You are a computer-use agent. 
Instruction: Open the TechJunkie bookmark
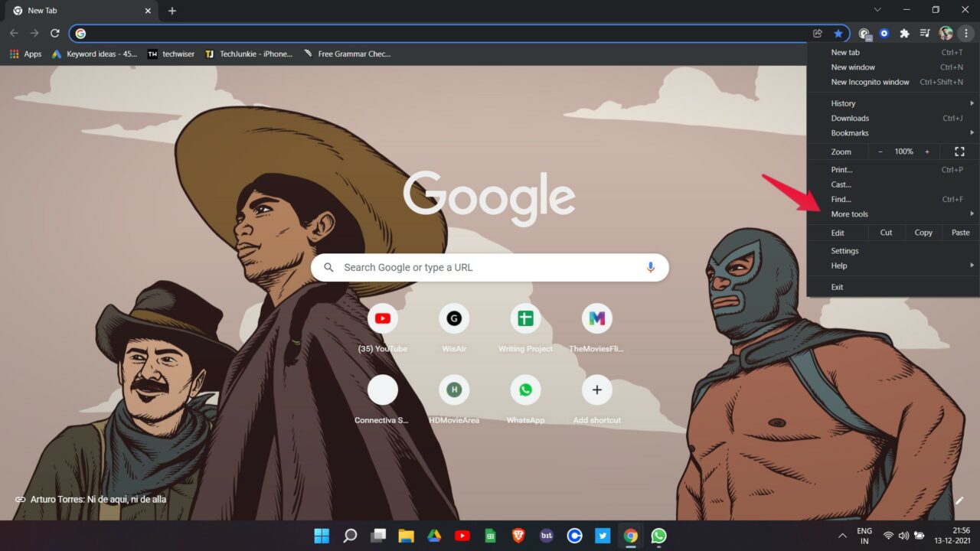tap(249, 54)
